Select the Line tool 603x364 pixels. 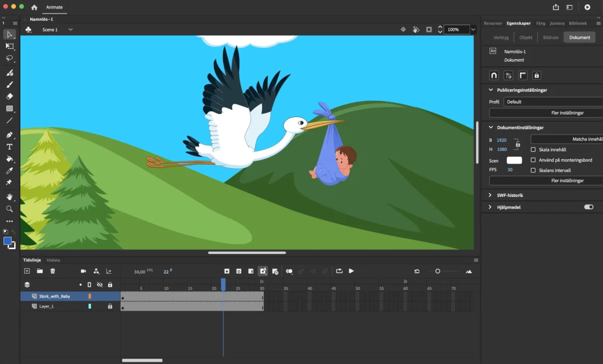click(10, 120)
